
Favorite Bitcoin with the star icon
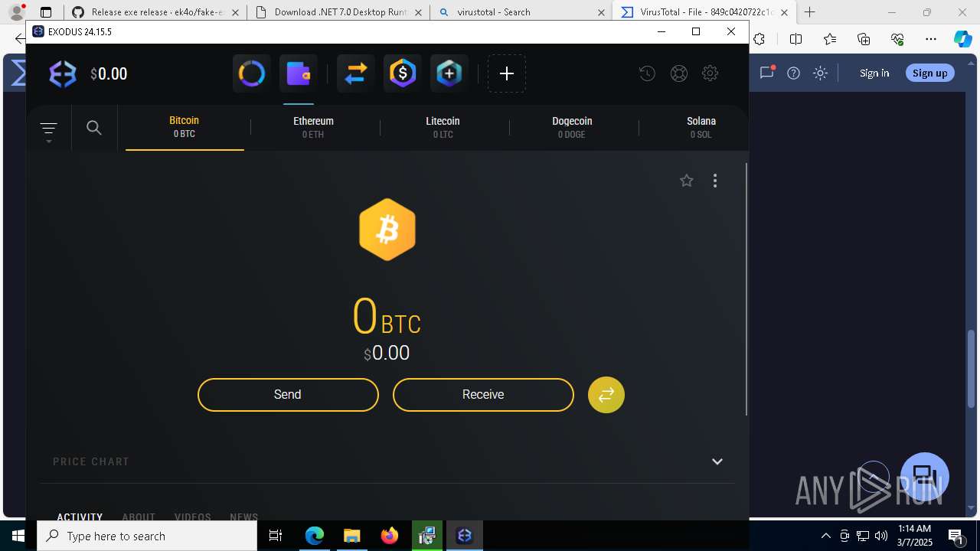687,181
